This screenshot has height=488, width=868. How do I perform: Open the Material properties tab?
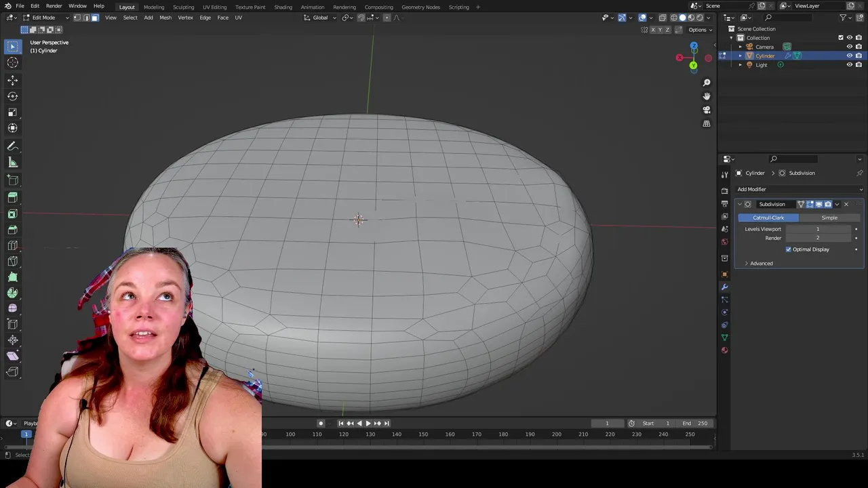(724, 350)
